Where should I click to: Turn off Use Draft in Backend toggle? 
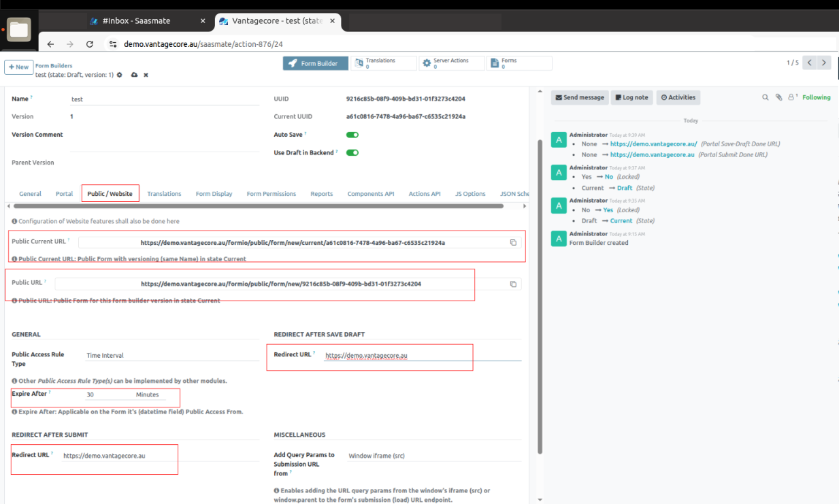352,152
